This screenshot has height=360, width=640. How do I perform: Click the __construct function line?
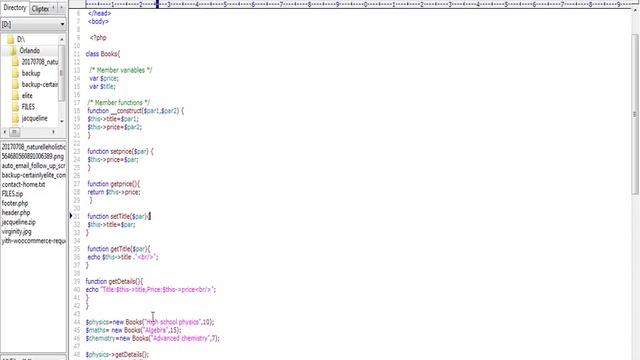pyautogui.click(x=136, y=111)
